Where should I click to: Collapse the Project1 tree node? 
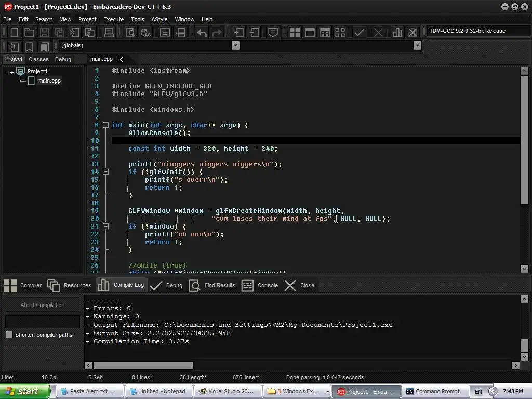pos(11,72)
